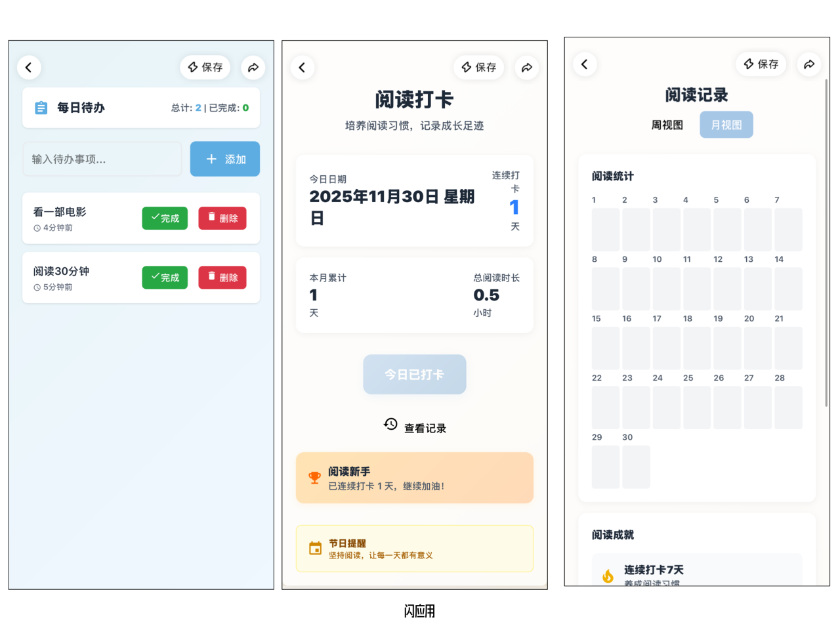Tap the back chevron on the todo list screen
840x630 pixels.
(29, 67)
